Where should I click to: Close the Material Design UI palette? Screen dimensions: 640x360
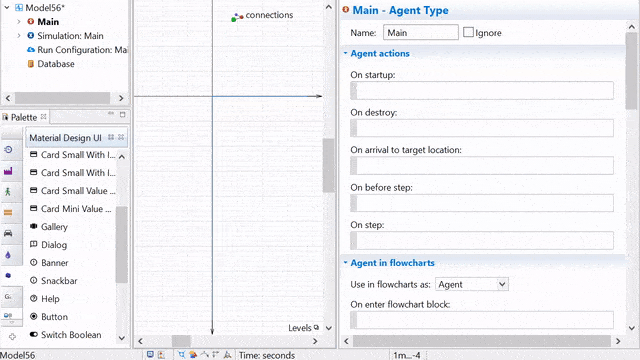pyautogui.click(x=121, y=137)
